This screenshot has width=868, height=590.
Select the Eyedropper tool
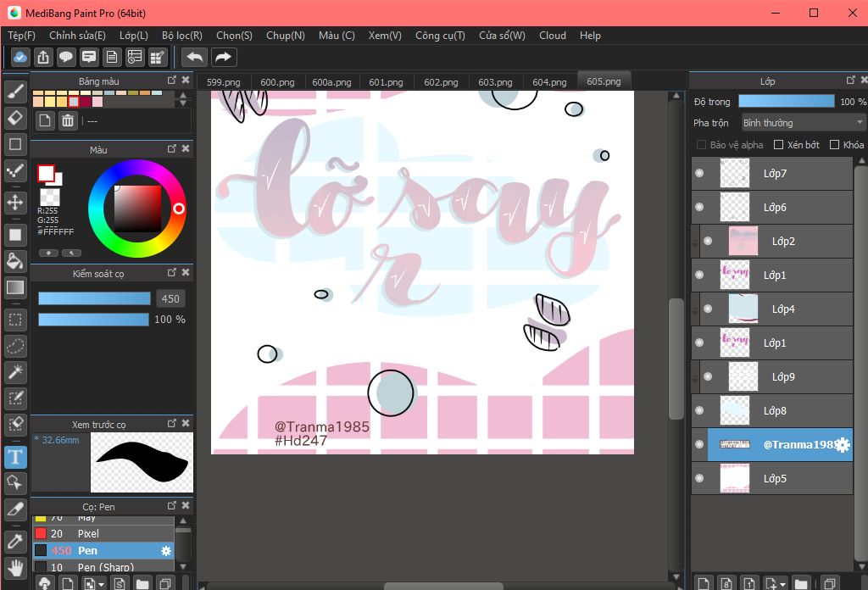tap(15, 542)
